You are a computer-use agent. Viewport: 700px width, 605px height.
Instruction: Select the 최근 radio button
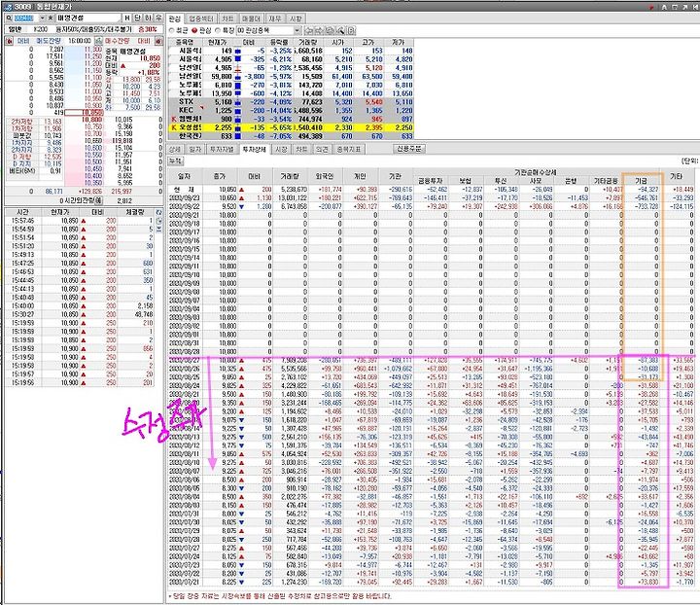coord(172,30)
